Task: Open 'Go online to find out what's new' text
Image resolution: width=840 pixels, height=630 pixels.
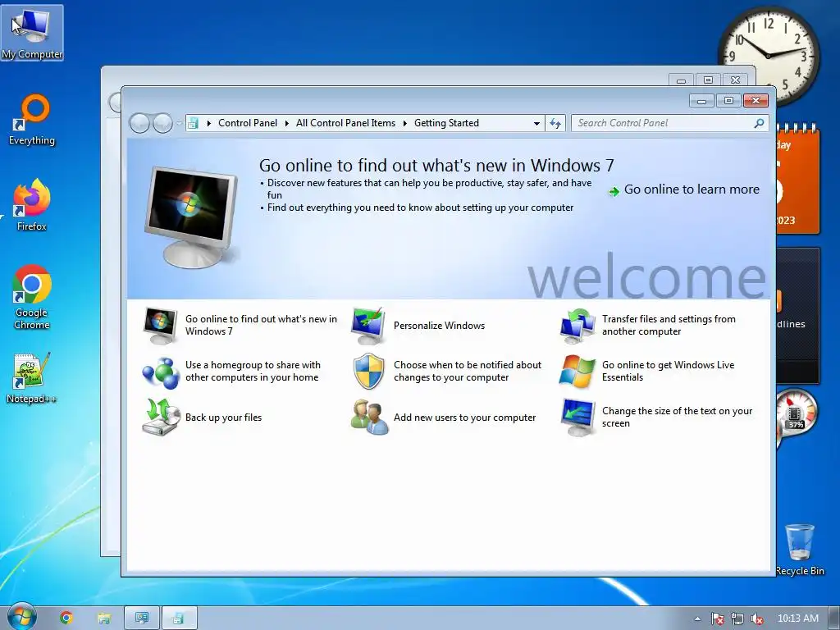Action: click(261, 325)
